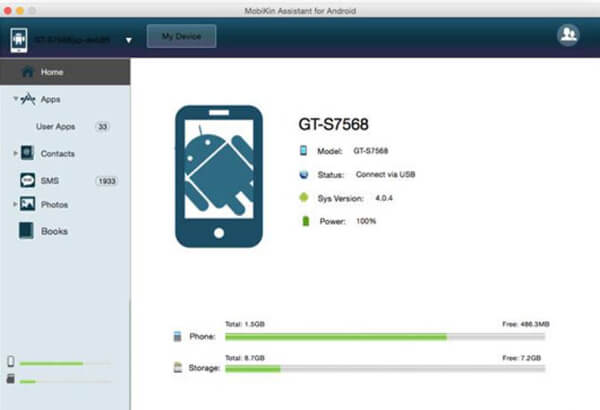Click the Sys Version Android icon
This screenshot has width=600, height=410.
coord(306,197)
